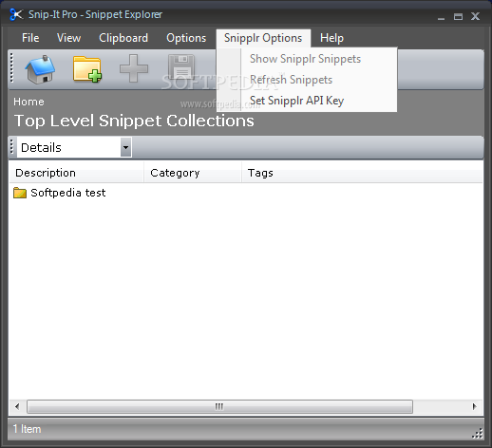
Task: Close the Snipplr Options menu header
Action: [263, 38]
